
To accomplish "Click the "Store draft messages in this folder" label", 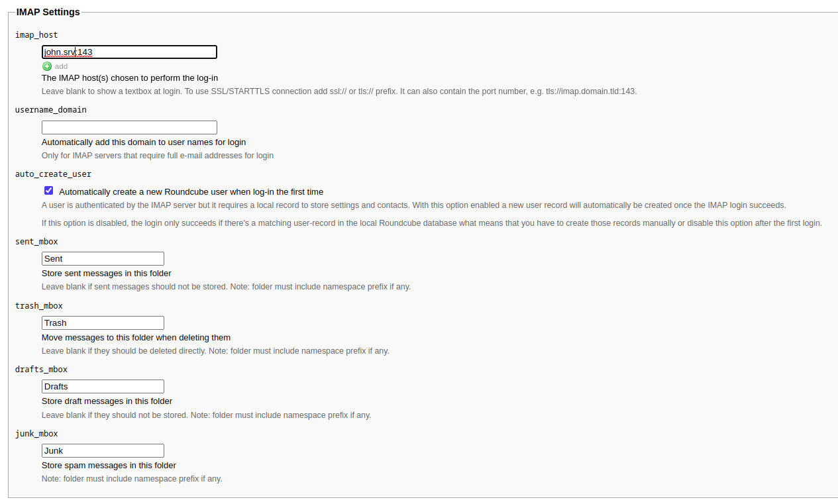I will coord(107,401).
